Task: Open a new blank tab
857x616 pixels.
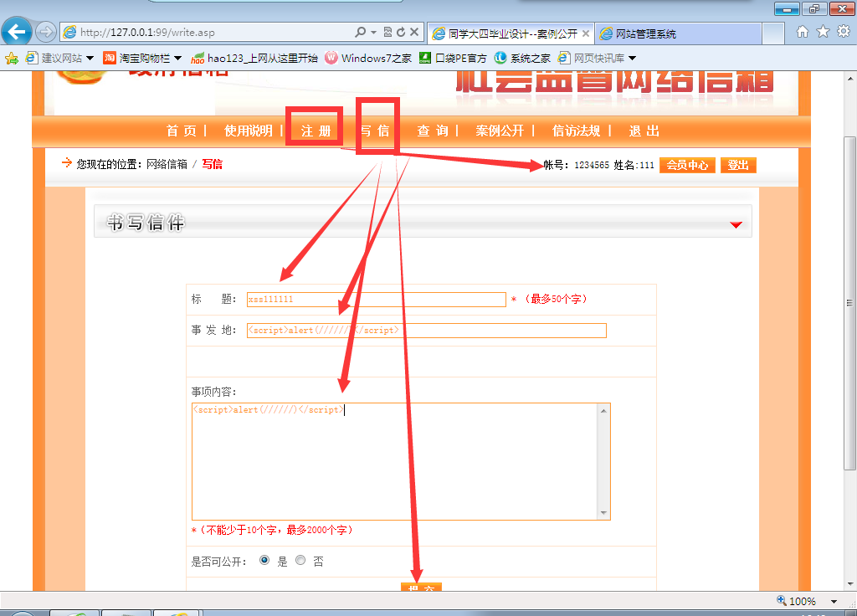Action: pyautogui.click(x=773, y=33)
